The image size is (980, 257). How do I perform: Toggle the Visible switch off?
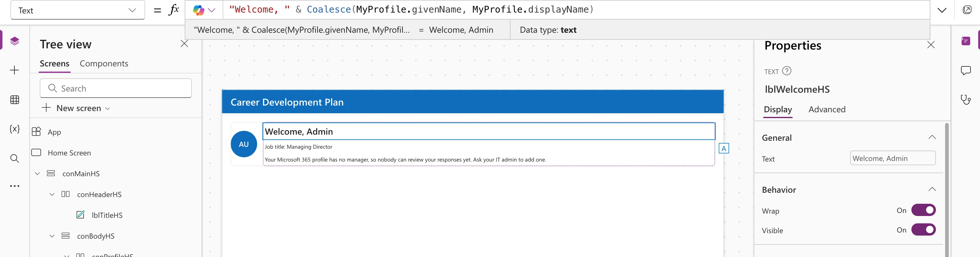[923, 230]
